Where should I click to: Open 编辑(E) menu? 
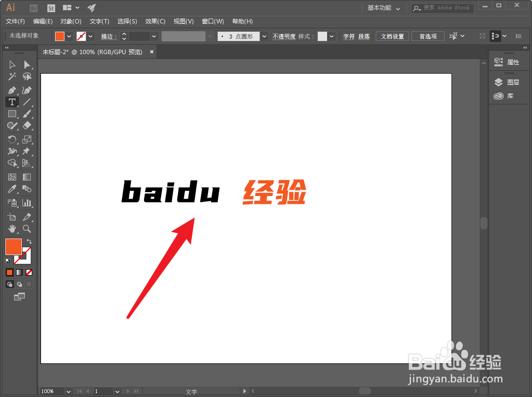[x=43, y=21]
